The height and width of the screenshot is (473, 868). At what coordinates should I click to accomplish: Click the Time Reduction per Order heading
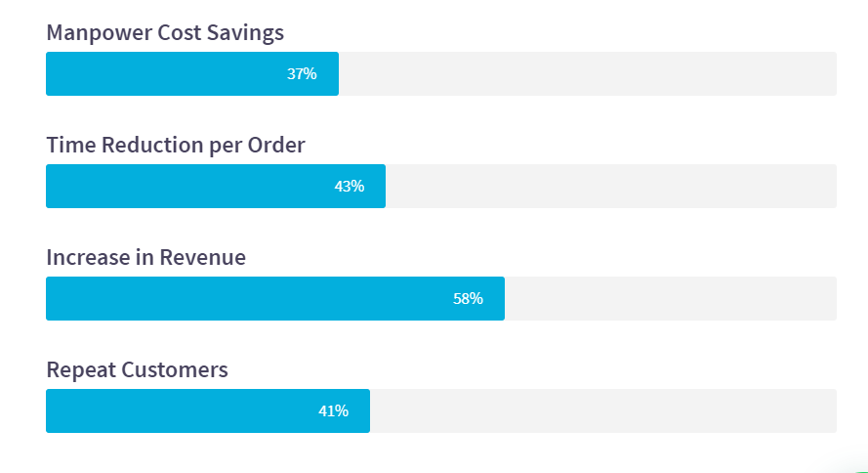tap(176, 145)
